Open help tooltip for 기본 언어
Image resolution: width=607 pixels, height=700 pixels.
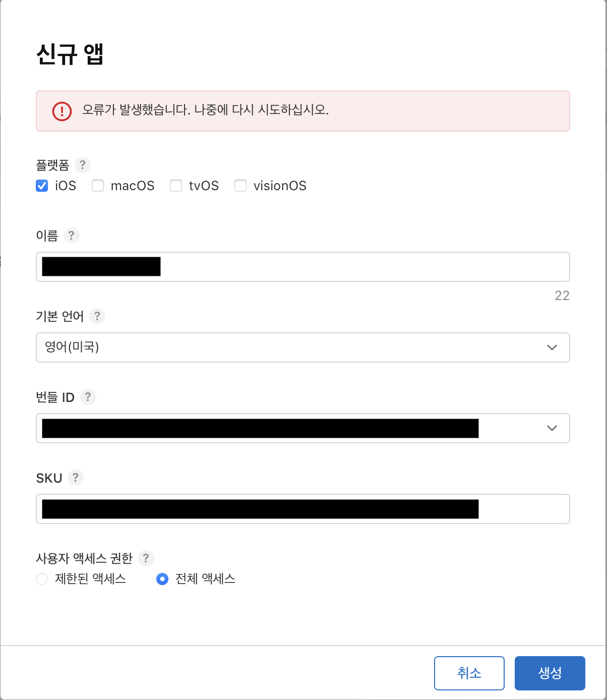pyautogui.click(x=97, y=316)
